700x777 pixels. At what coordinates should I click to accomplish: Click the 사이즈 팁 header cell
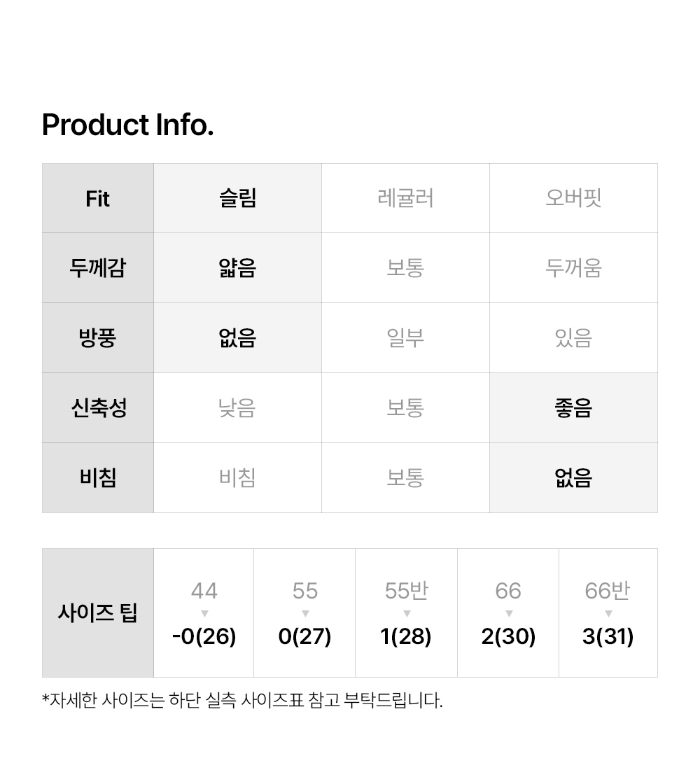(98, 613)
